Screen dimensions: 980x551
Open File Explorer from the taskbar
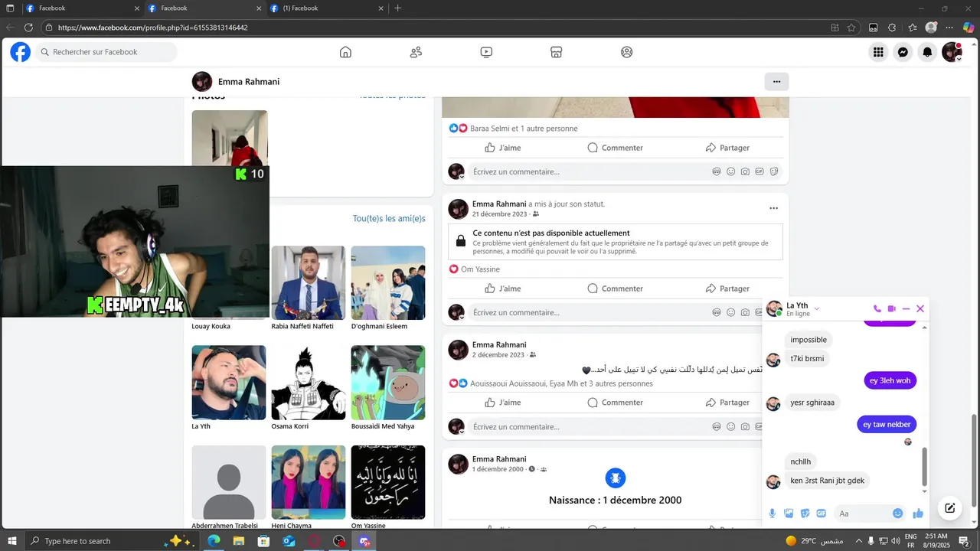click(x=238, y=541)
